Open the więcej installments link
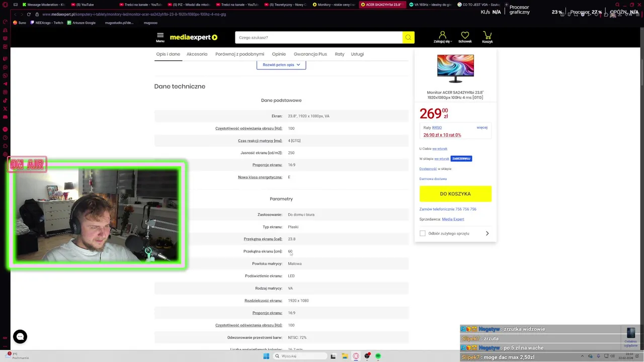 482,127
